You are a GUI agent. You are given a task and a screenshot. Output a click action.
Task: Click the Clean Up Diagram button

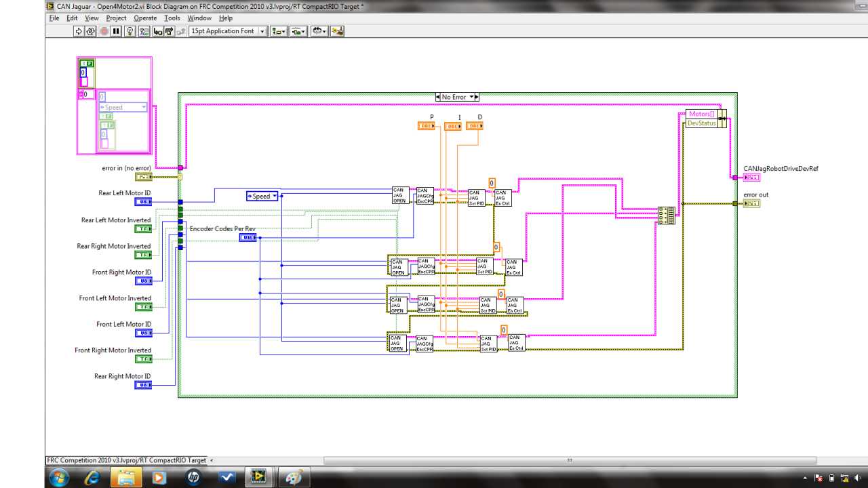(337, 31)
